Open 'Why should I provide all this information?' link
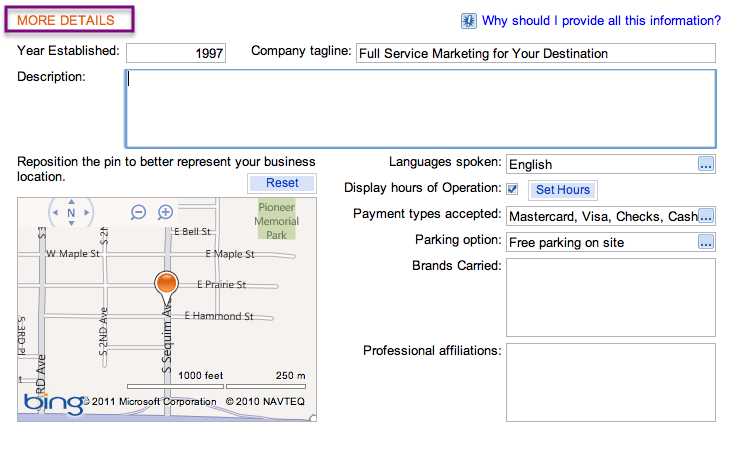Image resolution: width=734 pixels, height=473 pixels. [601, 20]
